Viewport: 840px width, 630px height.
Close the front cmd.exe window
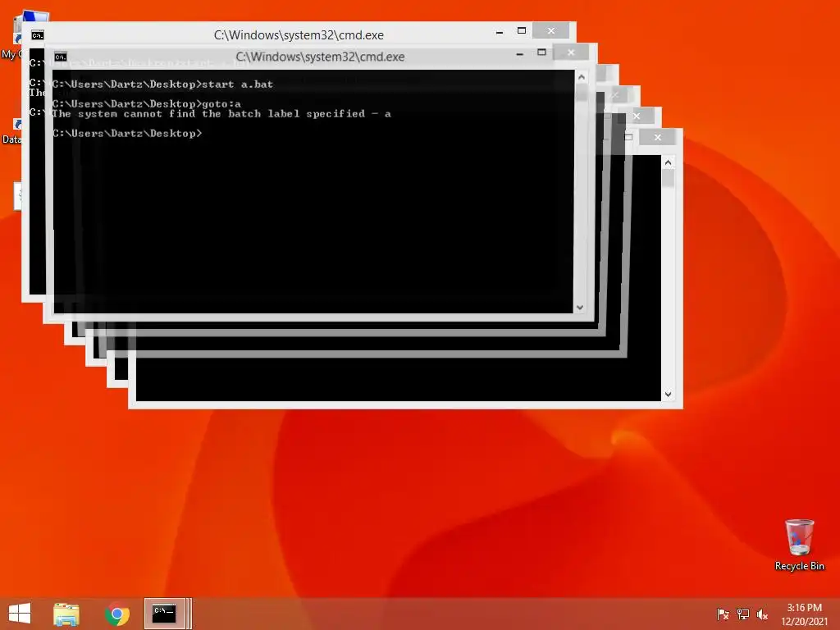(x=571, y=52)
